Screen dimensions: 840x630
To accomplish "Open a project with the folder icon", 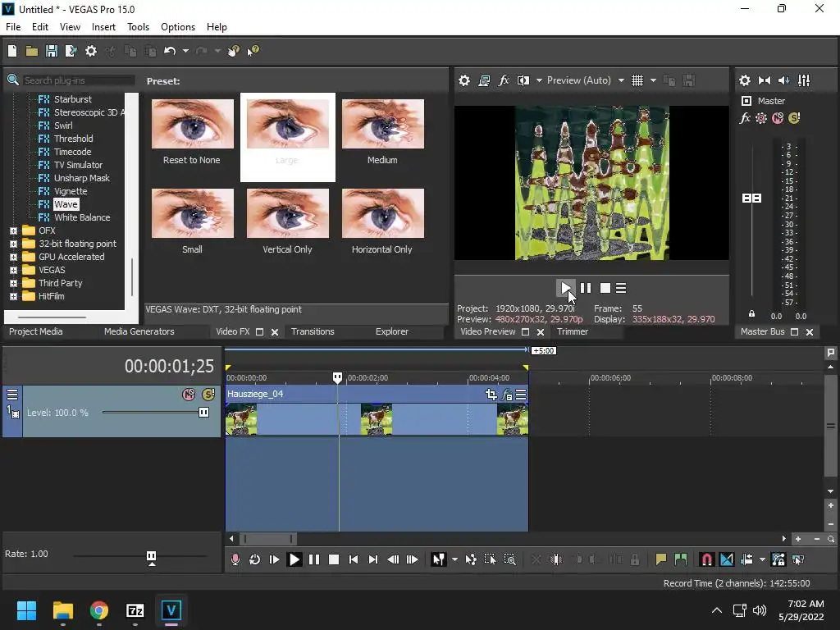I will [32, 51].
